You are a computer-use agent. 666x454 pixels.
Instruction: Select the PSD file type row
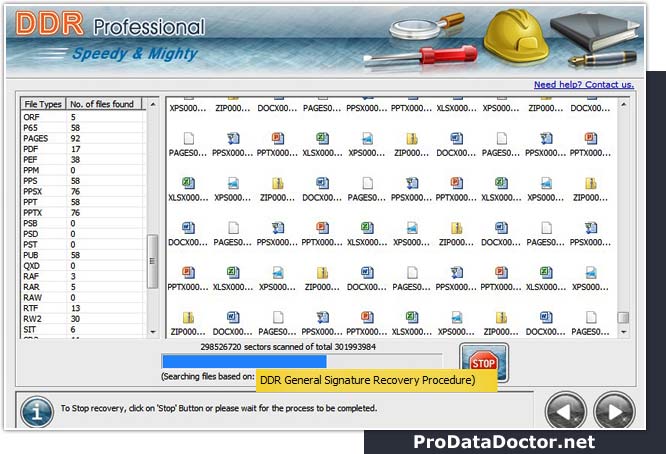tap(82, 234)
